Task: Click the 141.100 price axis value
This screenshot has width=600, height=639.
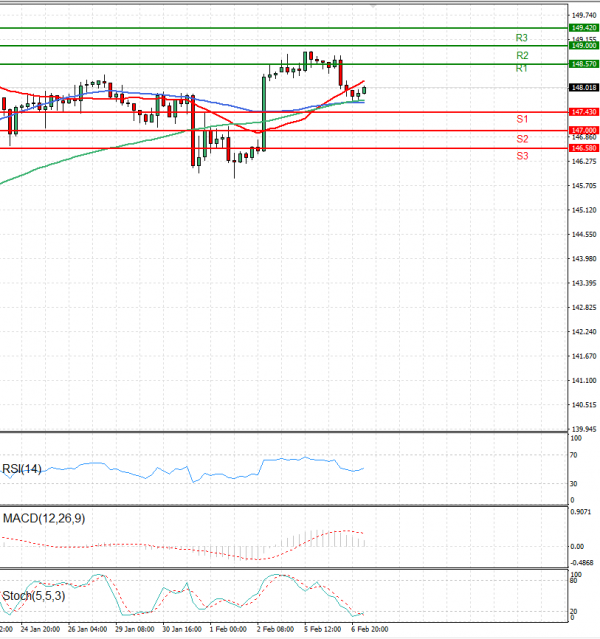Action: pos(584,381)
